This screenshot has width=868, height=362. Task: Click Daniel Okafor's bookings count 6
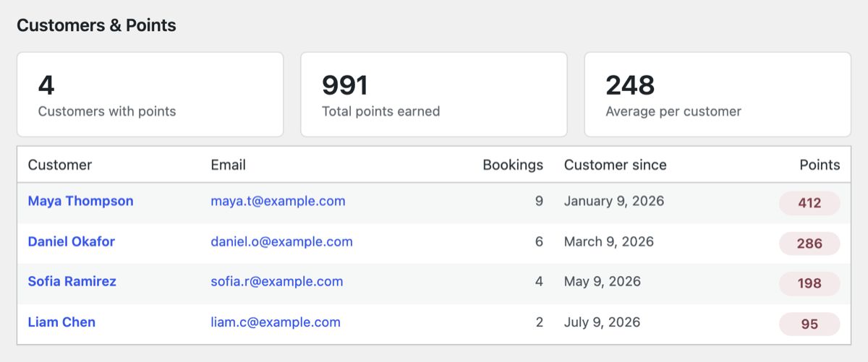point(539,242)
